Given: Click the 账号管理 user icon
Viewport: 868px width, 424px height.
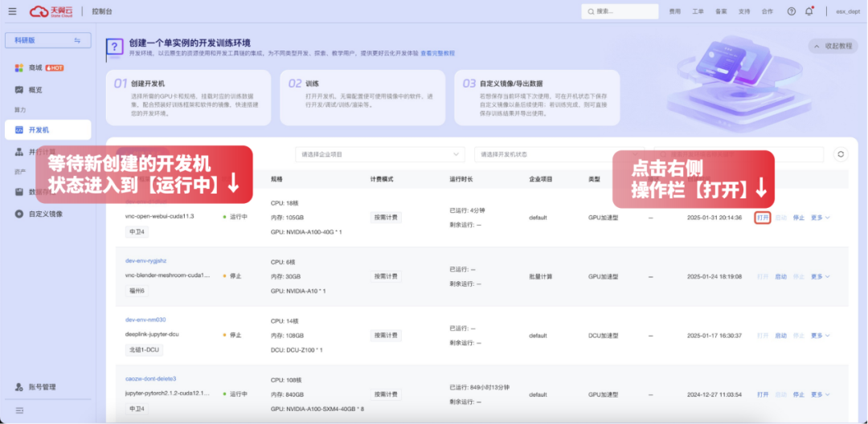Looking at the screenshot, I should tap(19, 387).
